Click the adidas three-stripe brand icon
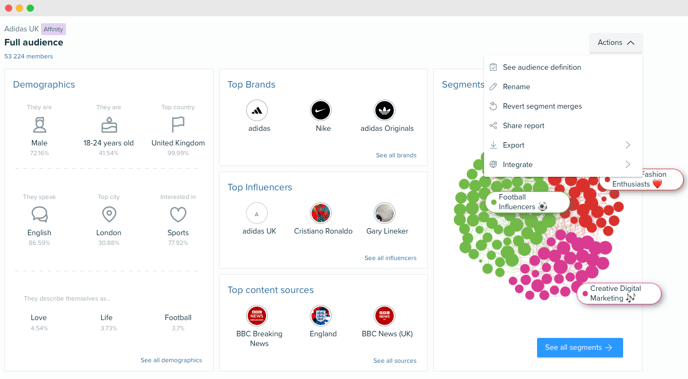Screen dimensions: 688x379 point(257,110)
